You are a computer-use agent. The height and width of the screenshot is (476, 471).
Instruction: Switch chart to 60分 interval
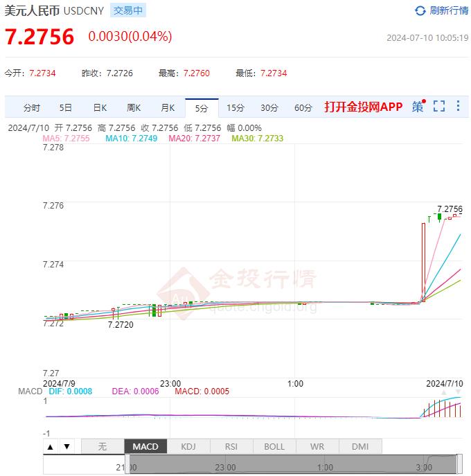303,107
